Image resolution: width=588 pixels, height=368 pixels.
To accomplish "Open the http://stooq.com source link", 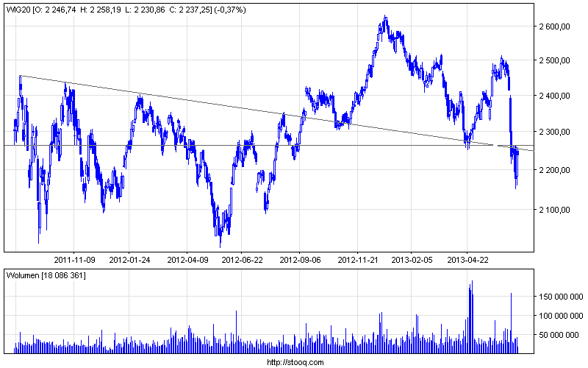I will pyautogui.click(x=295, y=362).
